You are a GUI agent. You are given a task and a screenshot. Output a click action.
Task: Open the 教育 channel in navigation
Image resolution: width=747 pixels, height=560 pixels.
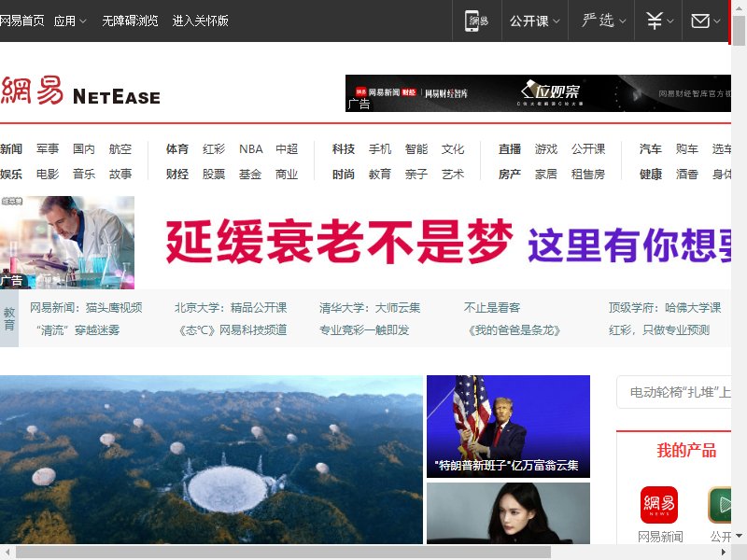380,175
